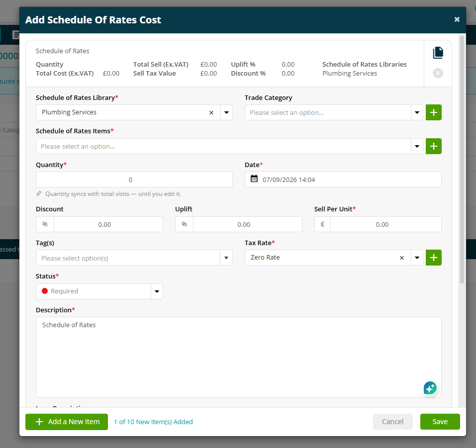Clear the Zero Rate tax selection
The image size is (476, 448).
[401, 258]
